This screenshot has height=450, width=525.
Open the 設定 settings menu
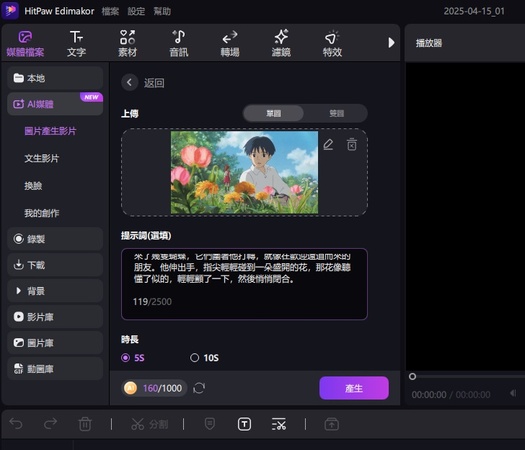tap(136, 11)
